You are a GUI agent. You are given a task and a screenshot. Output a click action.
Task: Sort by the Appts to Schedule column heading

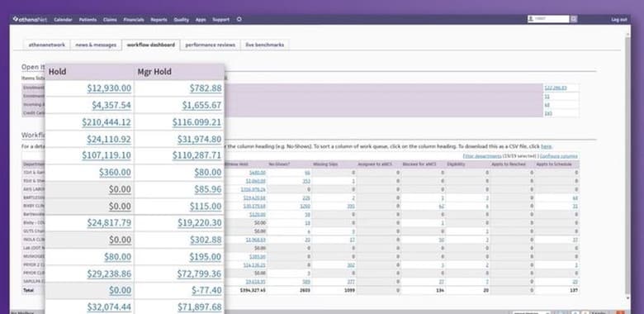click(554, 164)
